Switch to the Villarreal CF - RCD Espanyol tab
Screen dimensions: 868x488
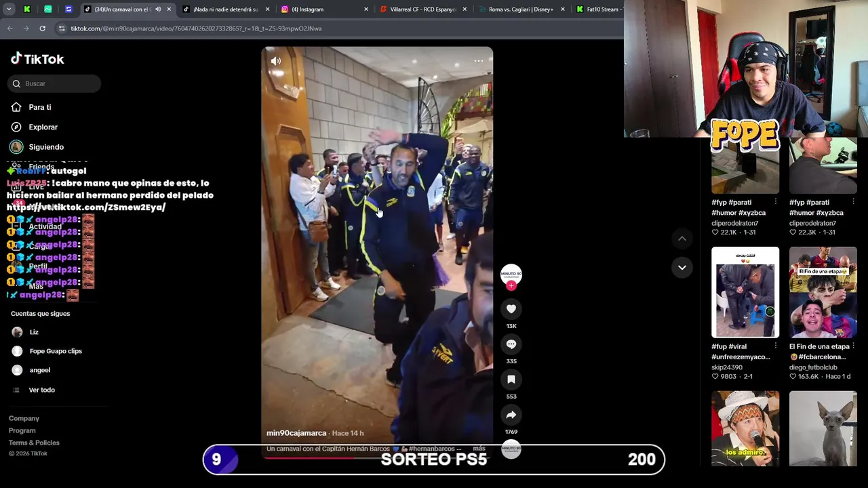pyautogui.click(x=424, y=9)
